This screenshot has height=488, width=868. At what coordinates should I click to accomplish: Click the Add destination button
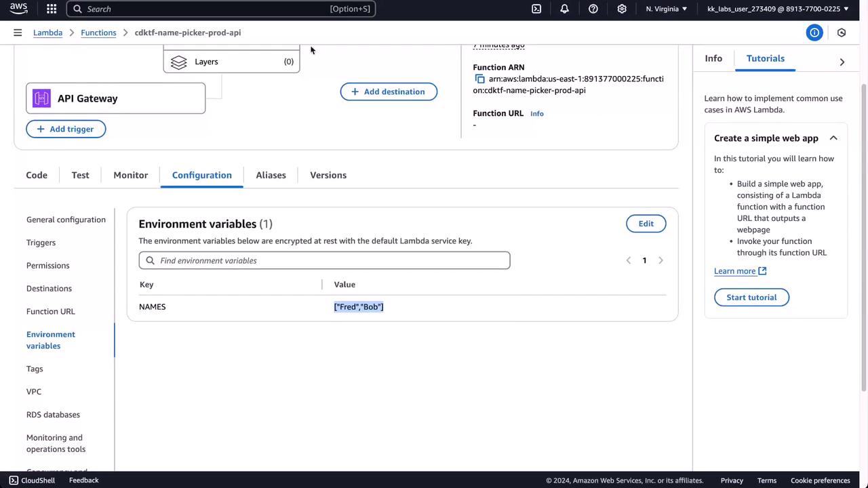389,91
